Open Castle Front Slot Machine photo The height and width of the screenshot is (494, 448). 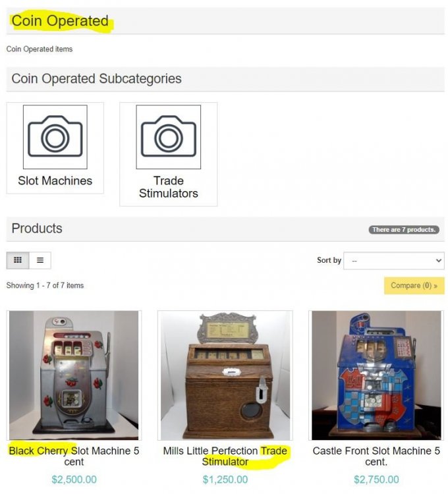point(376,375)
